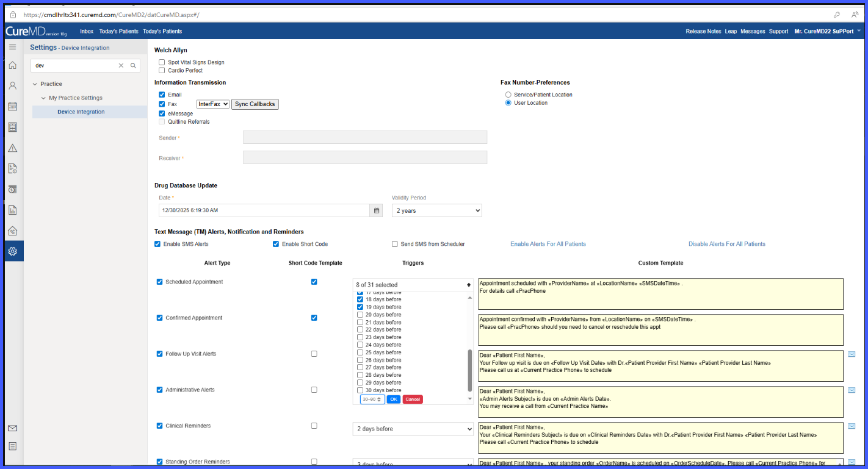The image size is (868, 469).
Task: Go to the Home icon in sidebar
Action: click(x=12, y=65)
